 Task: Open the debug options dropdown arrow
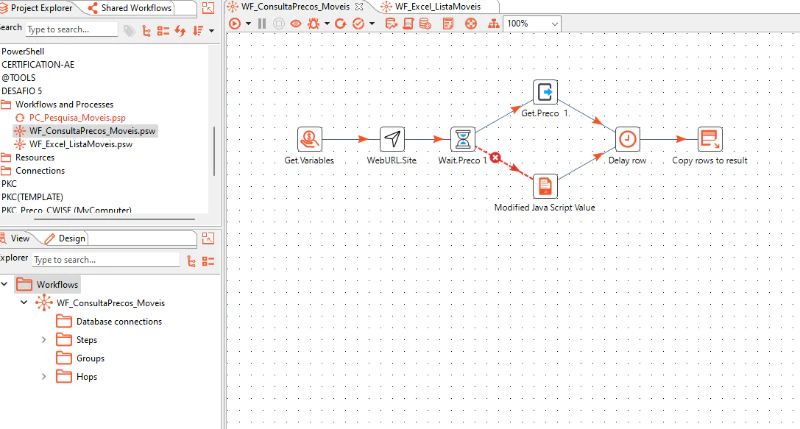point(327,23)
